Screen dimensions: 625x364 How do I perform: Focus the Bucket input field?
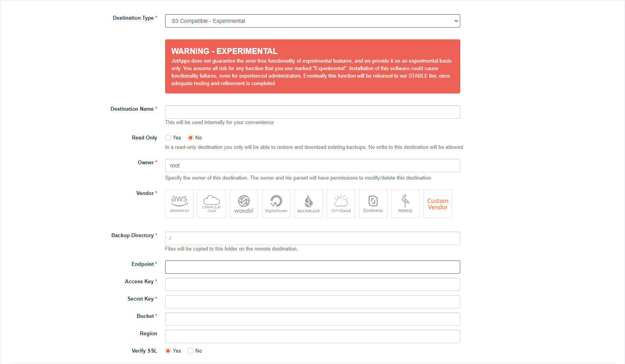pos(312,319)
